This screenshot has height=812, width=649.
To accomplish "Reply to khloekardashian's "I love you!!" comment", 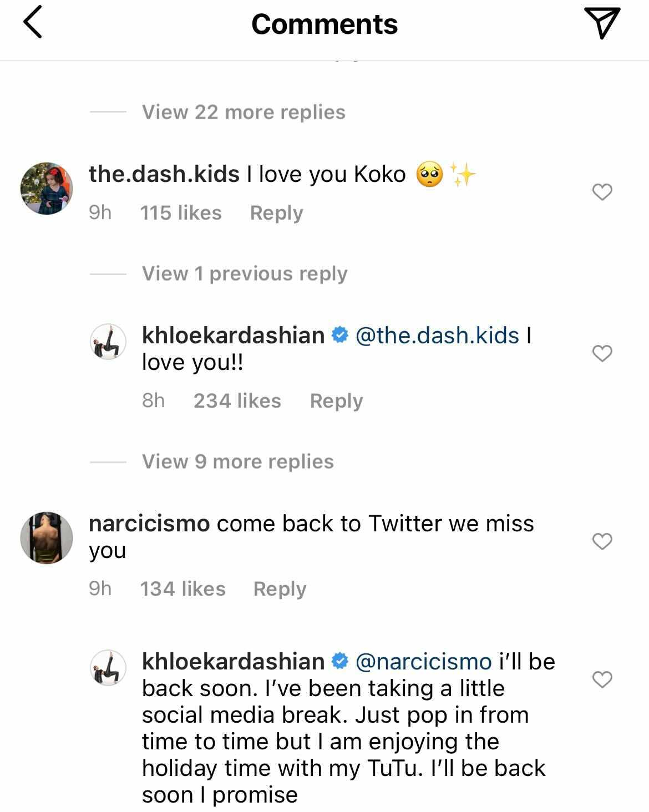I will pyautogui.click(x=336, y=401).
